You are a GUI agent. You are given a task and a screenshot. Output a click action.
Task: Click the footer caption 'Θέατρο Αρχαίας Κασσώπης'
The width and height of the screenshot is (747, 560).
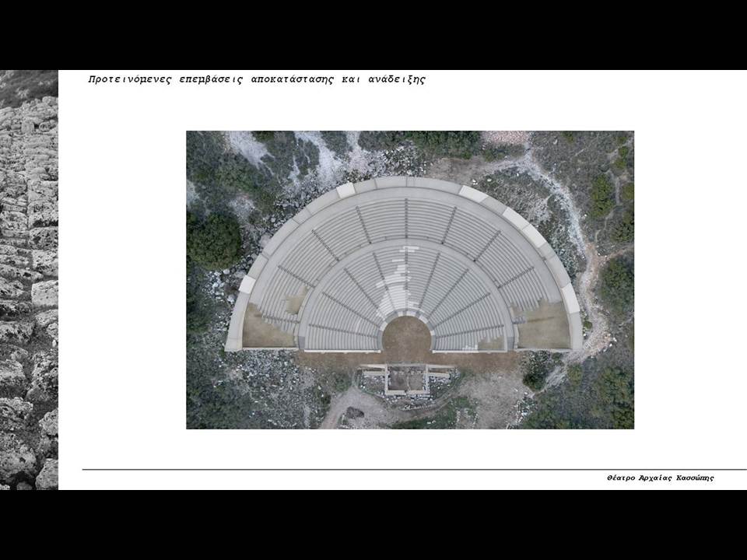(x=661, y=478)
